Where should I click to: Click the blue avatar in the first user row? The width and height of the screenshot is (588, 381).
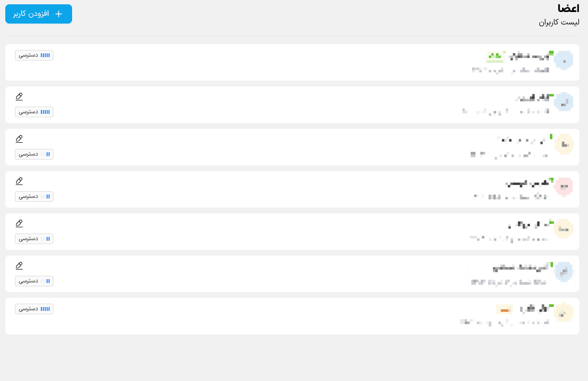(x=563, y=60)
